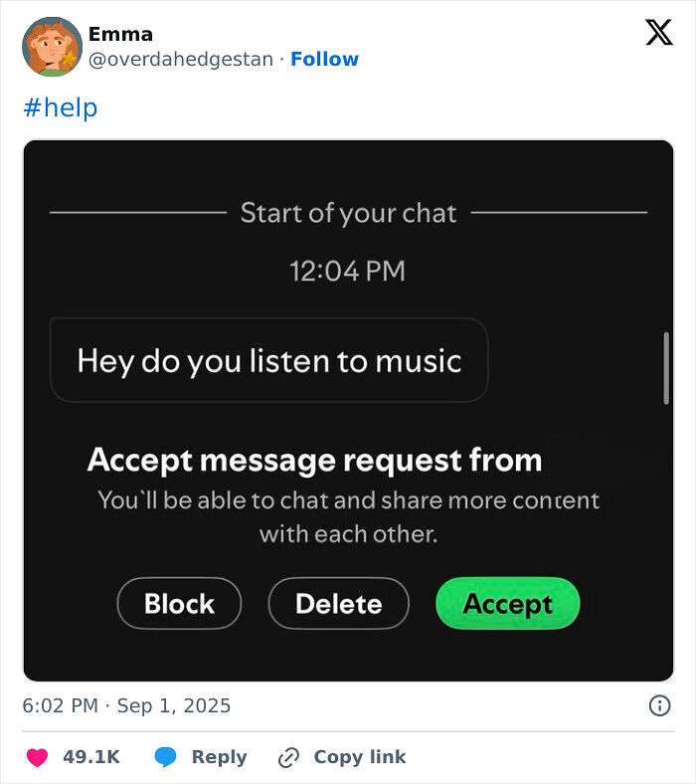Viewport: 696px width, 784px height.
Task: Click the Emma display name
Action: [x=120, y=34]
